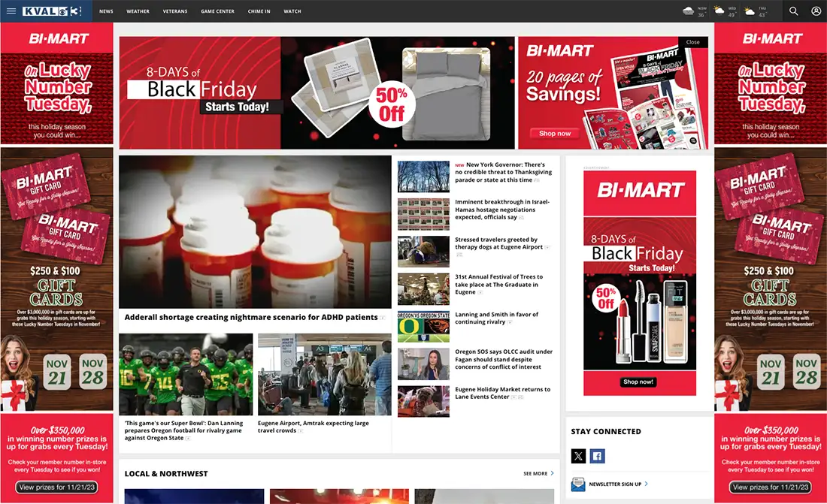827x504 pixels.
Task: Open Eugene Airport, Amtrak large crowds headline
Action: 314,427
